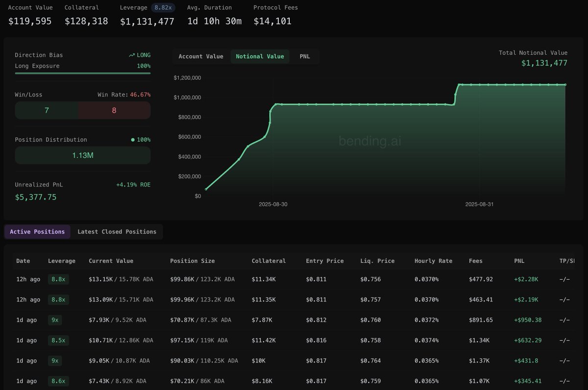Click the $70.87K / 87.3K ADA position size
This screenshot has height=390, width=588.
pyautogui.click(x=200, y=320)
